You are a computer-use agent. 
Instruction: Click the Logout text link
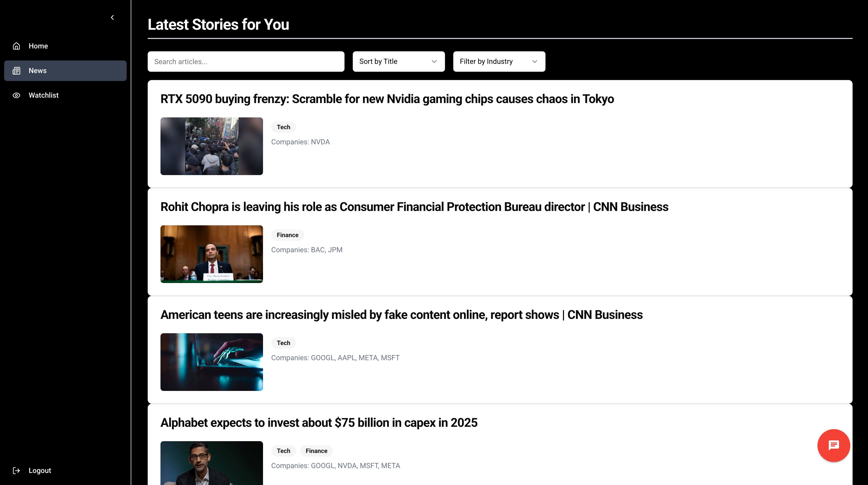[x=40, y=470]
